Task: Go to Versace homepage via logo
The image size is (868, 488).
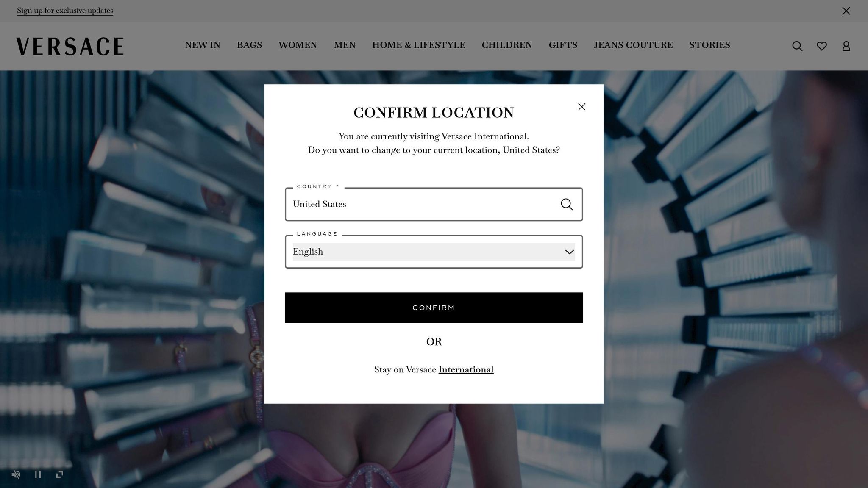Action: coord(70,46)
